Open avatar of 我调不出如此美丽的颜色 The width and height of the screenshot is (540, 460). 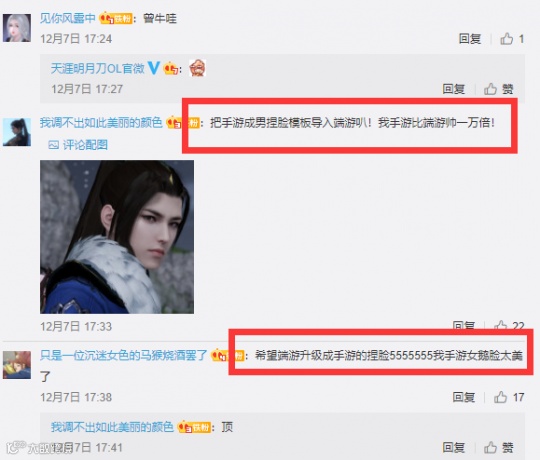coord(17,132)
